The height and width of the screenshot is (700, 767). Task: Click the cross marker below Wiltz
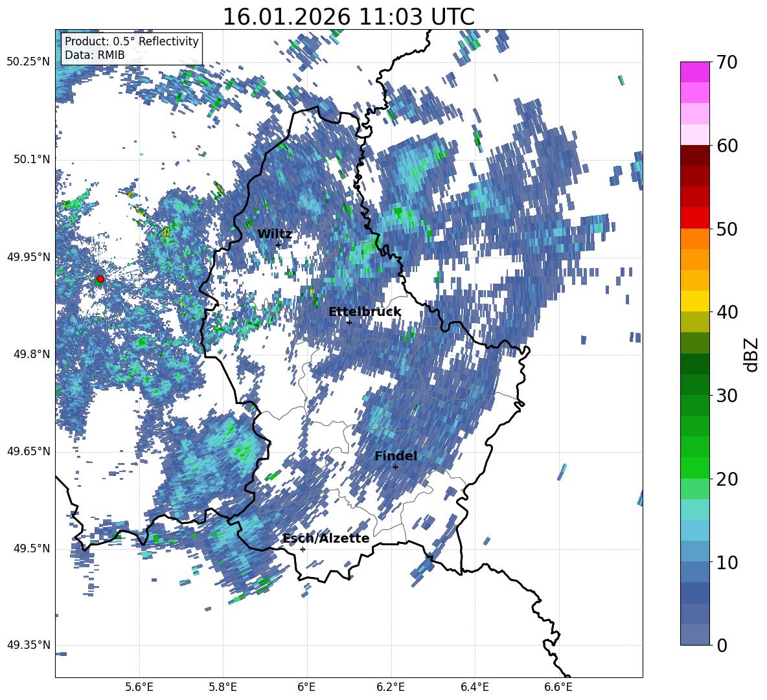(278, 245)
